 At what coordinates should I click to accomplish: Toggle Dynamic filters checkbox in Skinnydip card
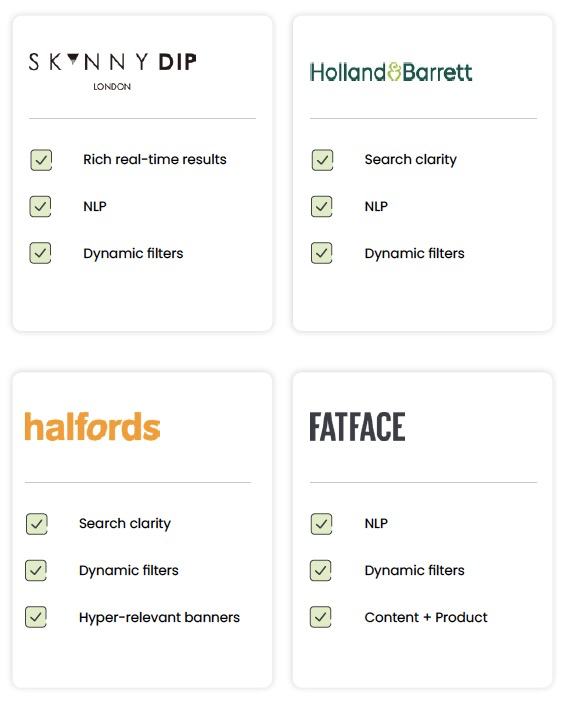40,253
